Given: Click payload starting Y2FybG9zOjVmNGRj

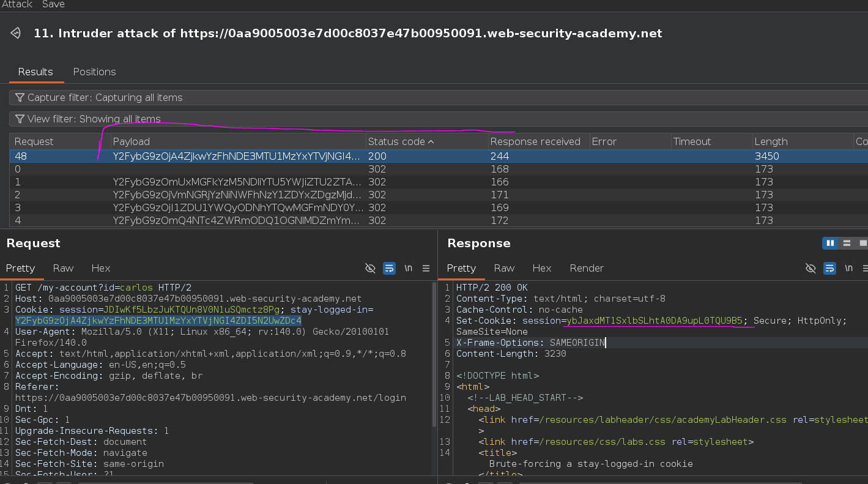Looking at the screenshot, I should [237, 195].
